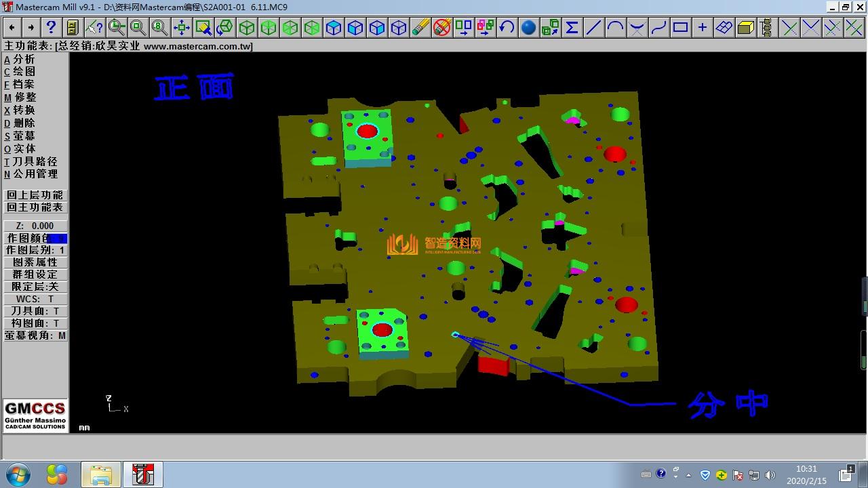Screen dimensions: 868x488
Task: Click 回上层功能 back-up button
Action: tap(35, 195)
